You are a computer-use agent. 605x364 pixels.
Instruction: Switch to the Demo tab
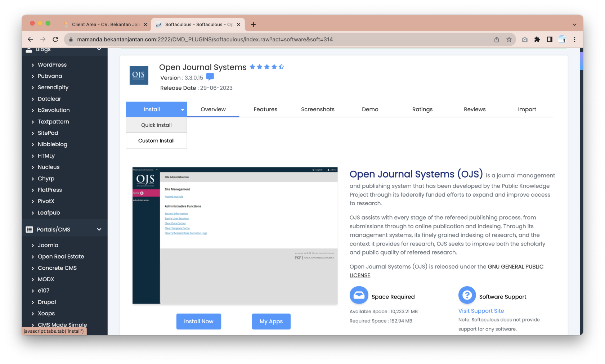[370, 109]
